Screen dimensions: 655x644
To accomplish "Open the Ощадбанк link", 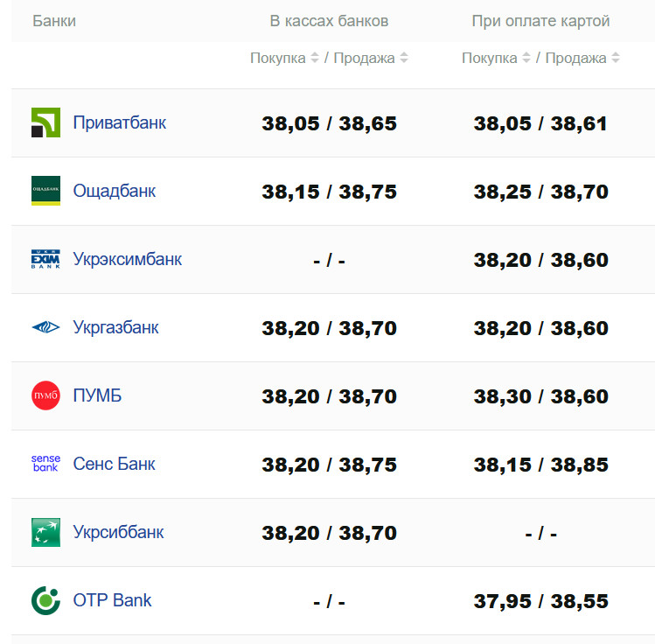I will pyautogui.click(x=115, y=191).
